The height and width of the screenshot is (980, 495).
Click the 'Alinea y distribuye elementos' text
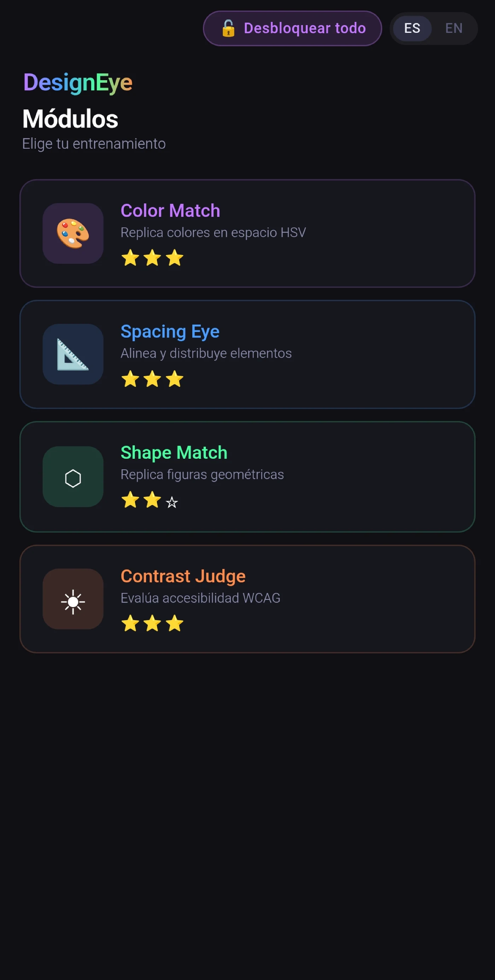(x=206, y=354)
